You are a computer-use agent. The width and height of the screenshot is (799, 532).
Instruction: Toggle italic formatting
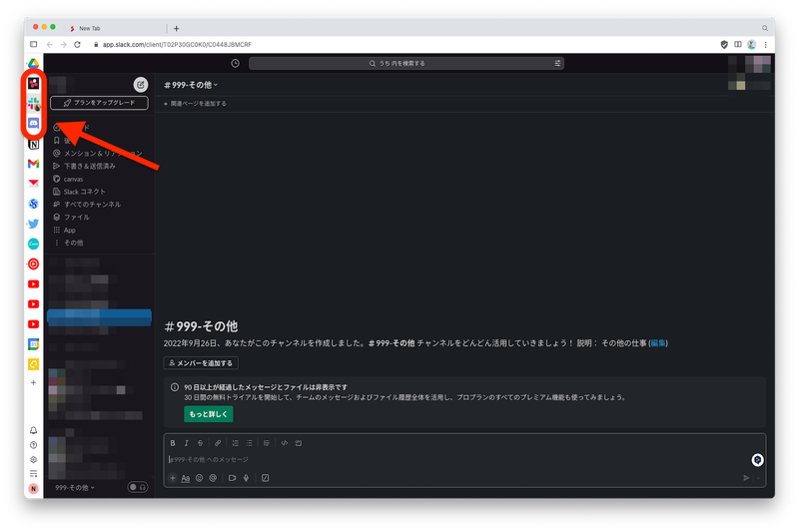coord(187,443)
